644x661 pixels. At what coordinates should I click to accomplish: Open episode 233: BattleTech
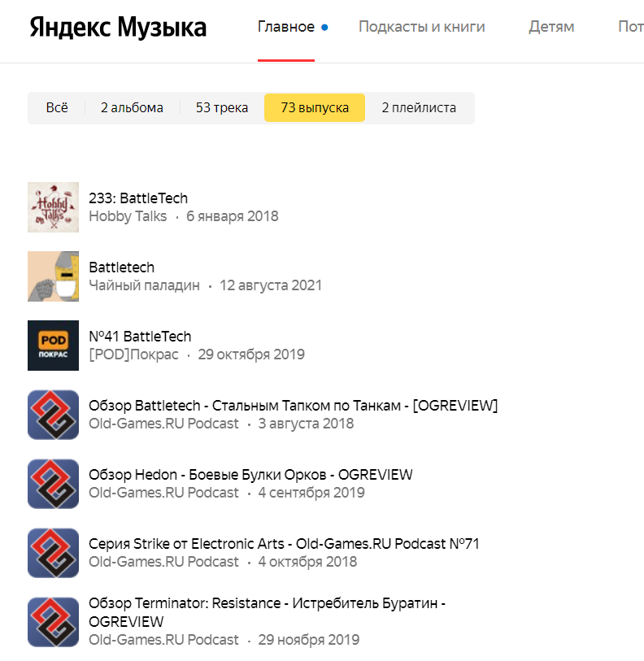click(x=138, y=198)
